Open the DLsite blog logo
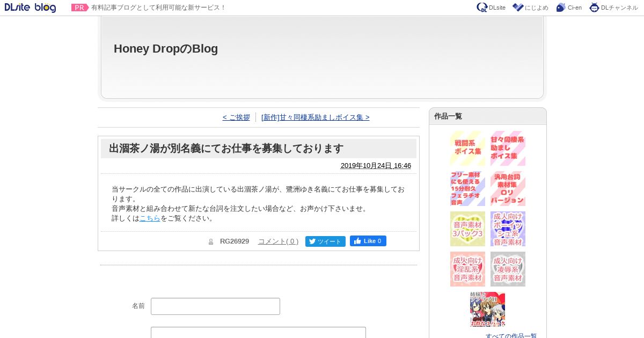The width and height of the screenshot is (644, 338). click(30, 8)
